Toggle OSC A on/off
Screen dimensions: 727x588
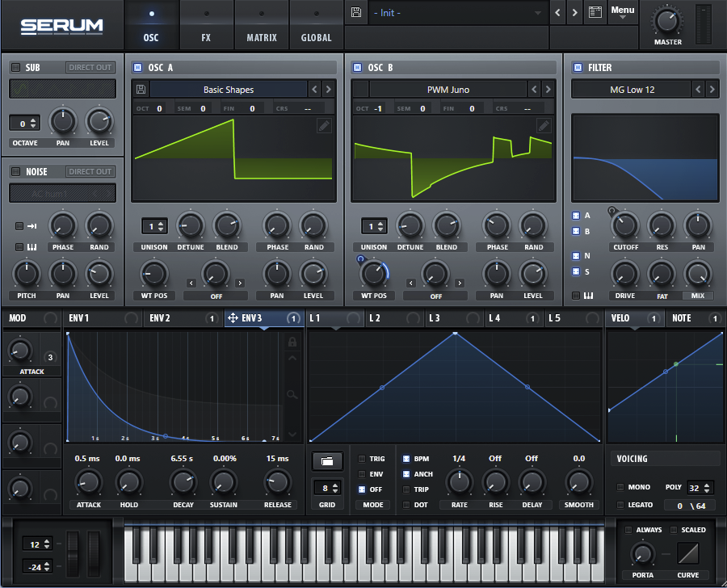(137, 68)
